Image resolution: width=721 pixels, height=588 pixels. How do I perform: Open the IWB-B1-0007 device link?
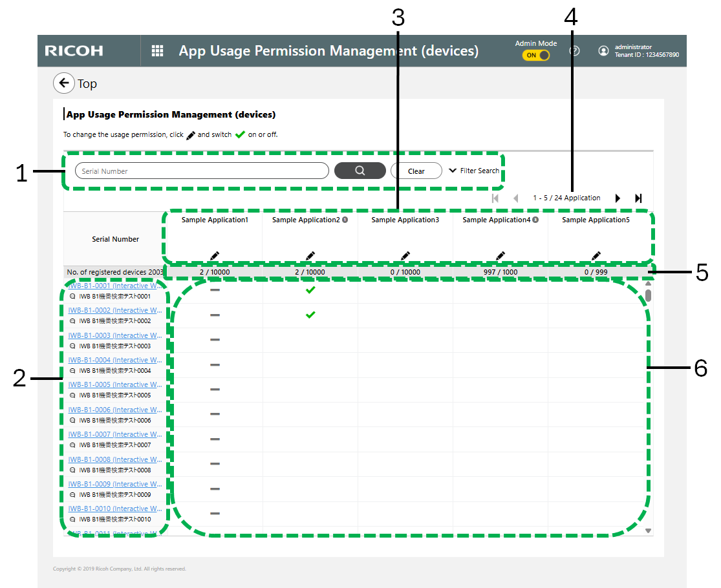115,434
